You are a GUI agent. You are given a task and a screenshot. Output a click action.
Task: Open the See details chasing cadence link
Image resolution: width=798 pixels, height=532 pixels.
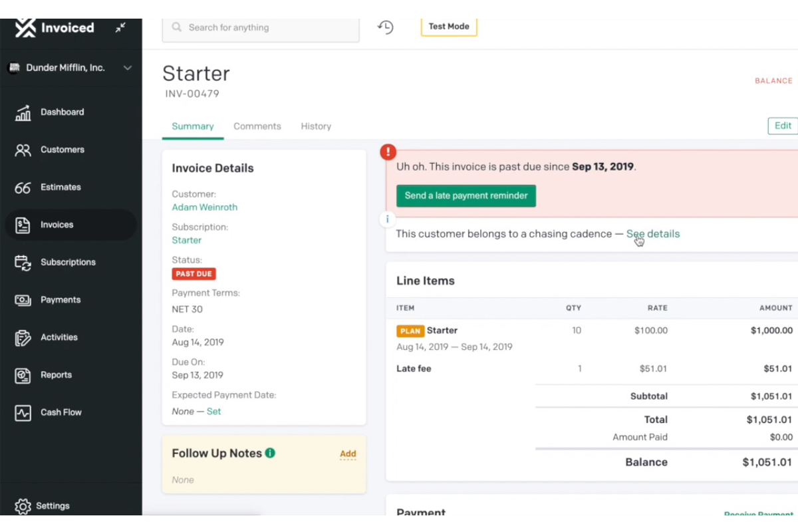[653, 234]
